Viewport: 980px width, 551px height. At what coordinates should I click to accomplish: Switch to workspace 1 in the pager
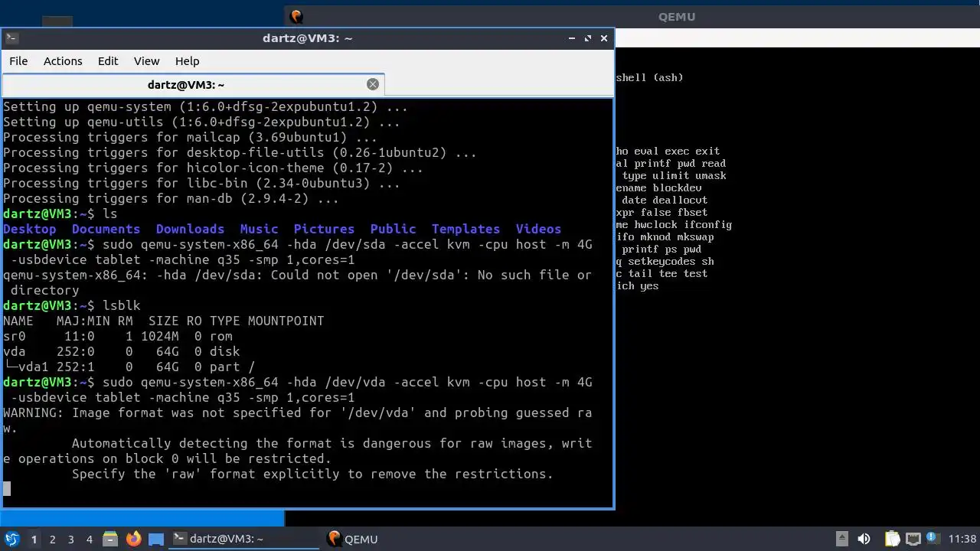(x=34, y=539)
